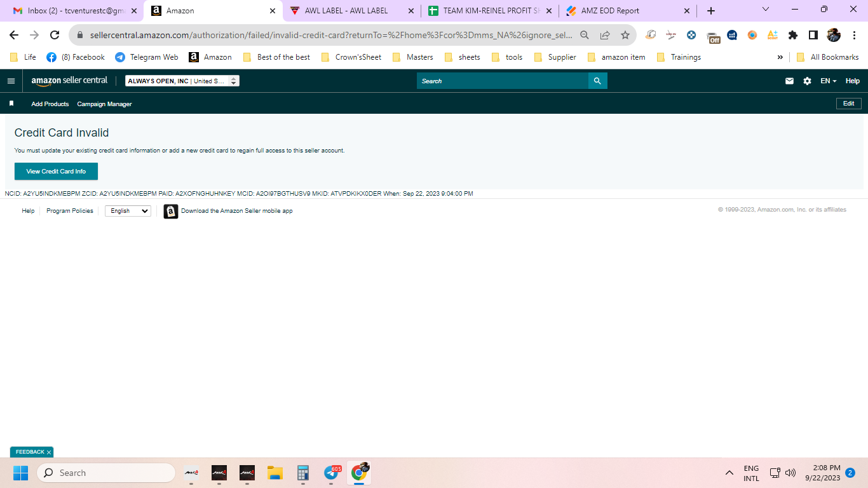Click the ENG INTL keyboard language indicator
The height and width of the screenshot is (488, 868).
point(751,473)
